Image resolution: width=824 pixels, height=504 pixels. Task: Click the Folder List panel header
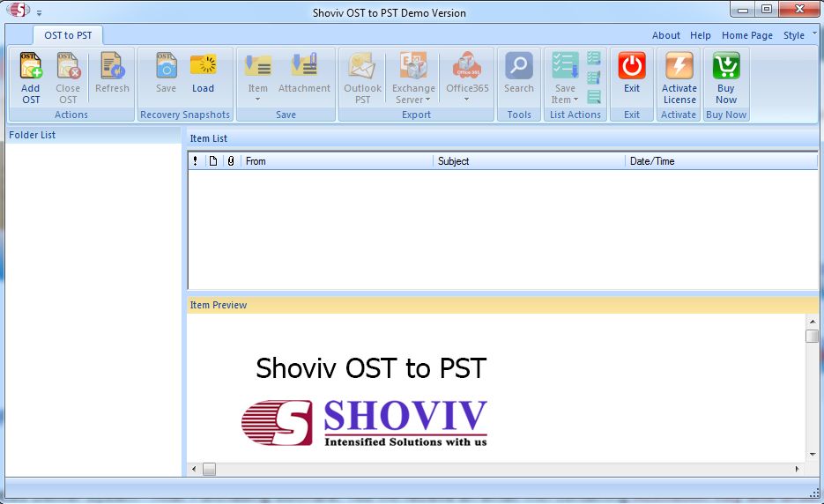(x=93, y=135)
